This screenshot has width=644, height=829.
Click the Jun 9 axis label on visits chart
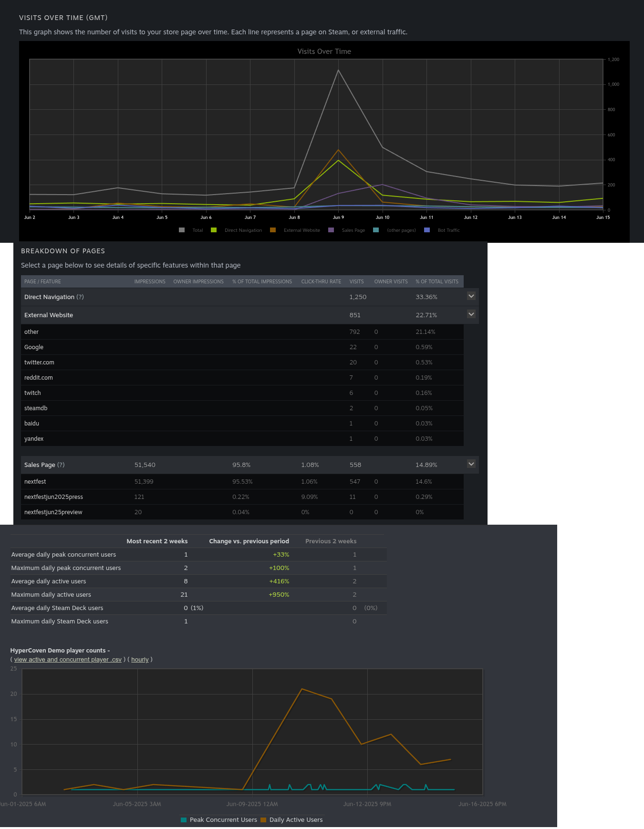338,217
